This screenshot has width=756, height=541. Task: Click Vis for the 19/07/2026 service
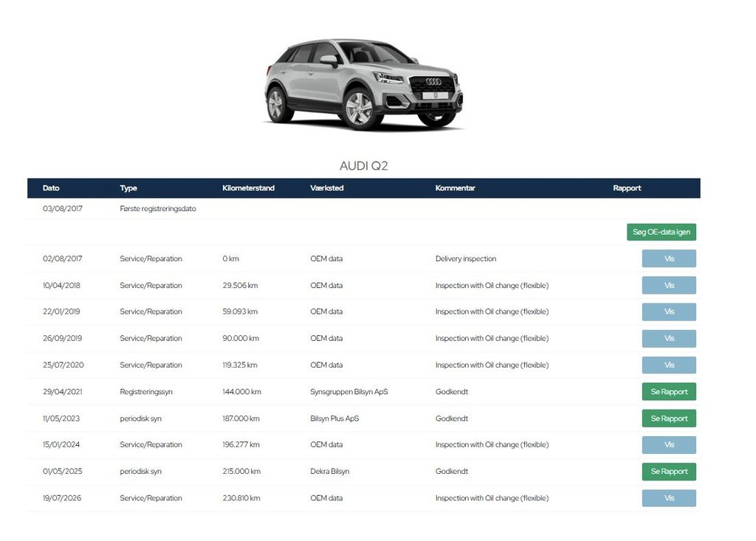(x=669, y=498)
